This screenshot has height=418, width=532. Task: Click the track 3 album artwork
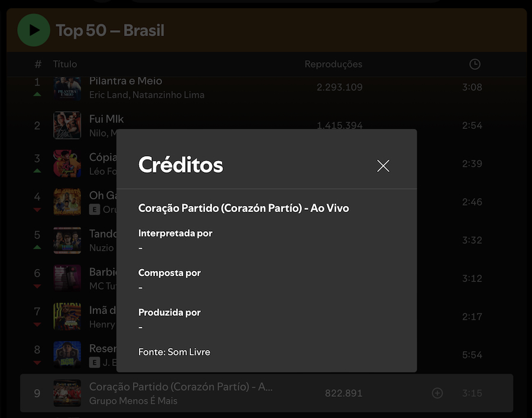coord(67,164)
